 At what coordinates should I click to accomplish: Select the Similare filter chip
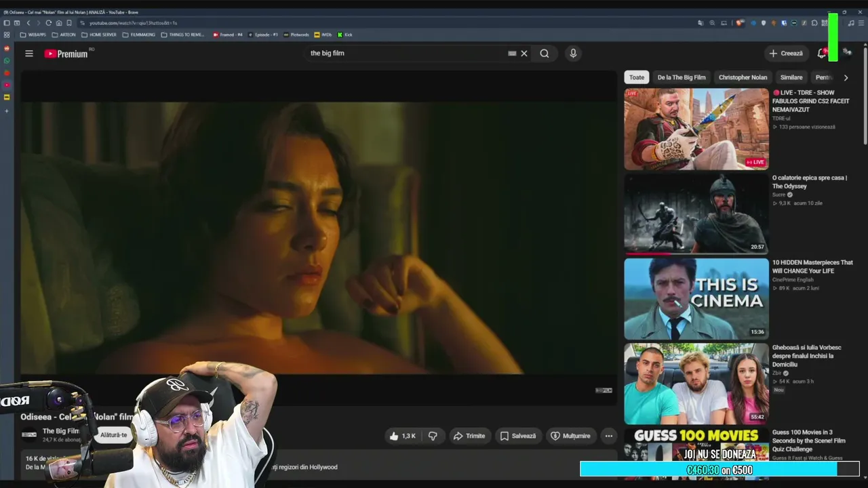(791, 77)
